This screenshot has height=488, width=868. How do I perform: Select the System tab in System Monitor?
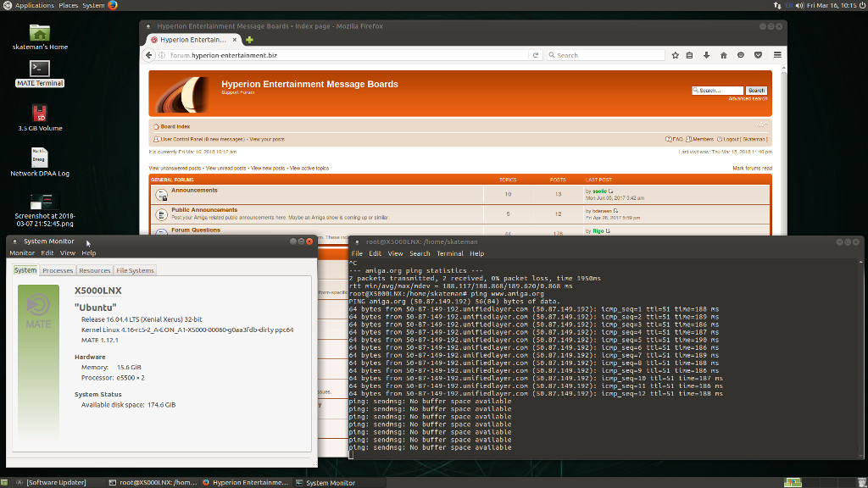pos(25,270)
